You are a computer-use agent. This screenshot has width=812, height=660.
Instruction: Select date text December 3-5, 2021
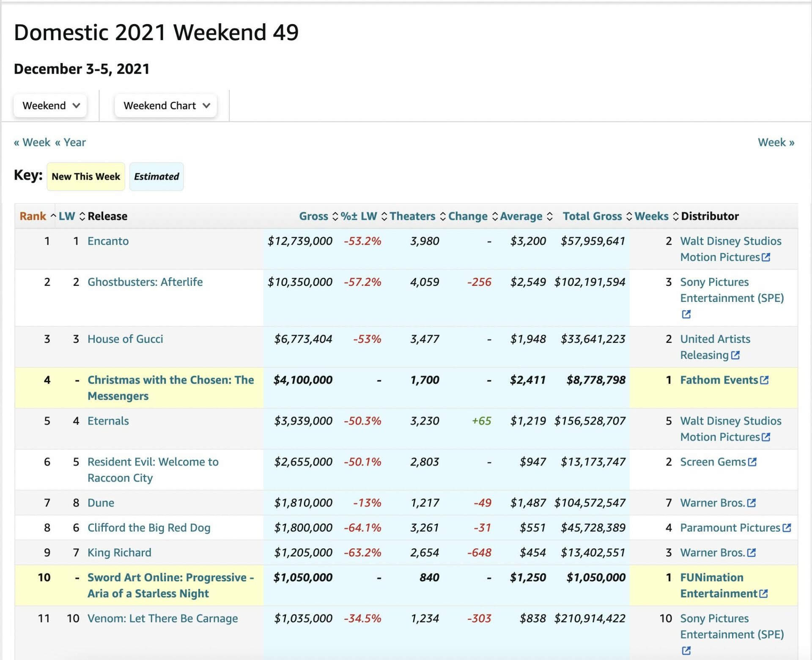pyautogui.click(x=82, y=68)
